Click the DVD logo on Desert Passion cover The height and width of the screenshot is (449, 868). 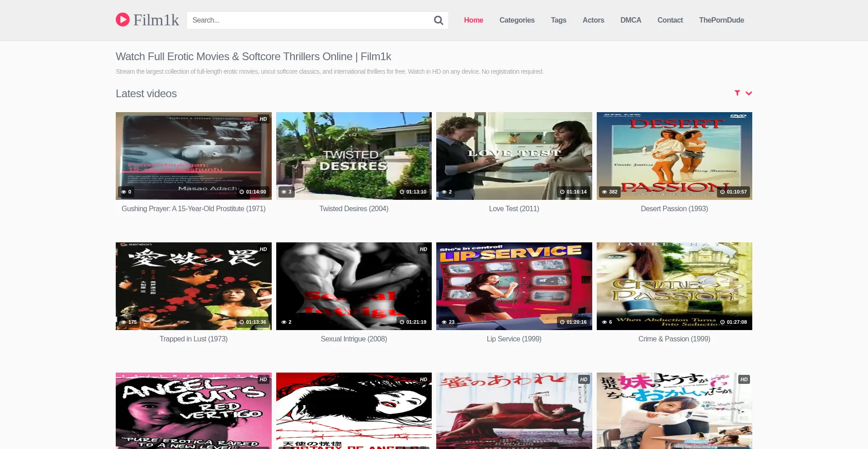(x=738, y=116)
